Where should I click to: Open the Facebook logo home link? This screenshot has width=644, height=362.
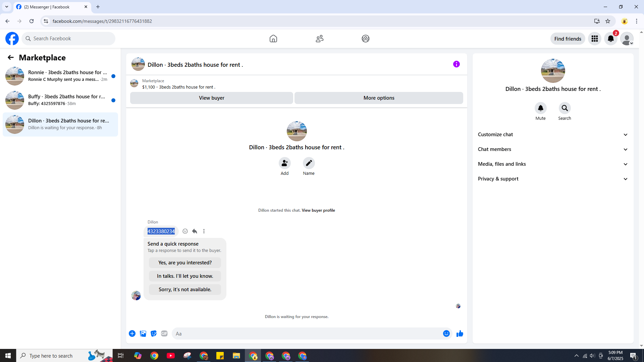[x=12, y=39]
